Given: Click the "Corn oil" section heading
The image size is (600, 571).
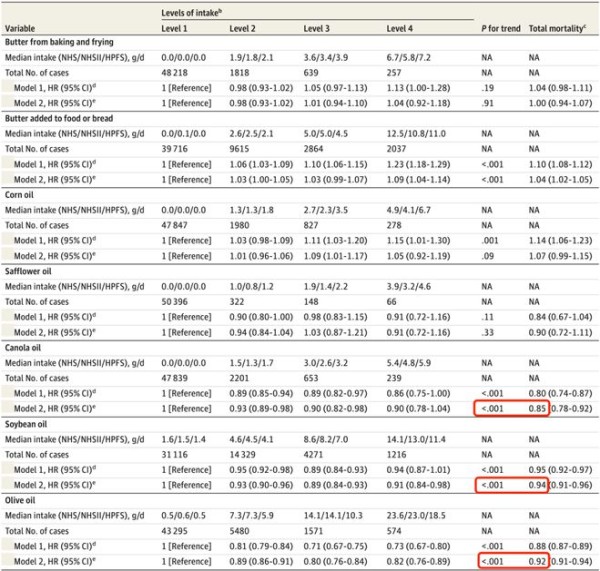Looking at the screenshot, I should (19, 195).
